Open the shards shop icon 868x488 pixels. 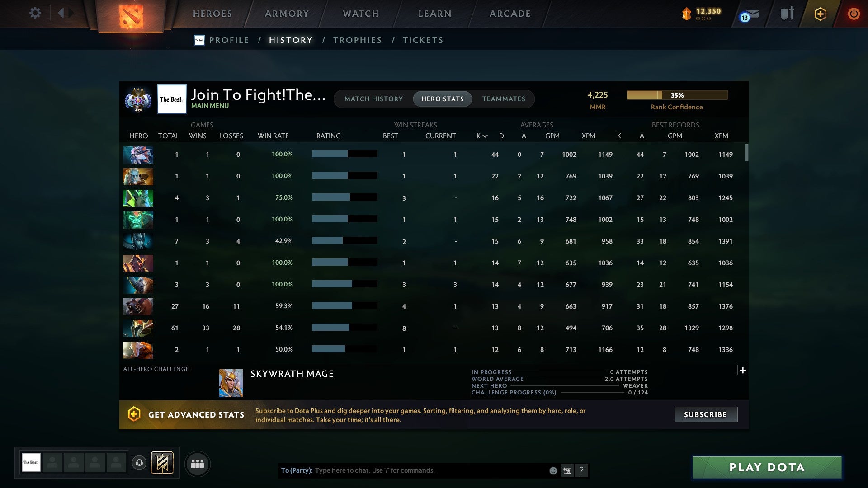(687, 14)
